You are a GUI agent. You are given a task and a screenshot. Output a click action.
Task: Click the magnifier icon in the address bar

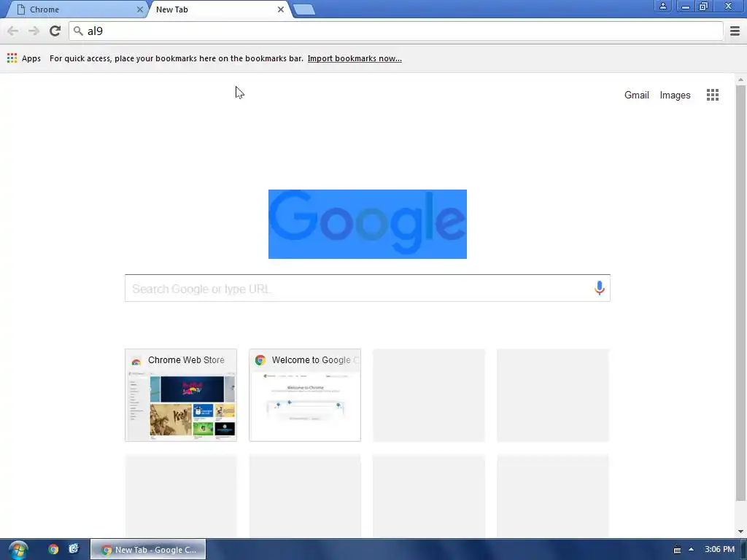coord(77,31)
